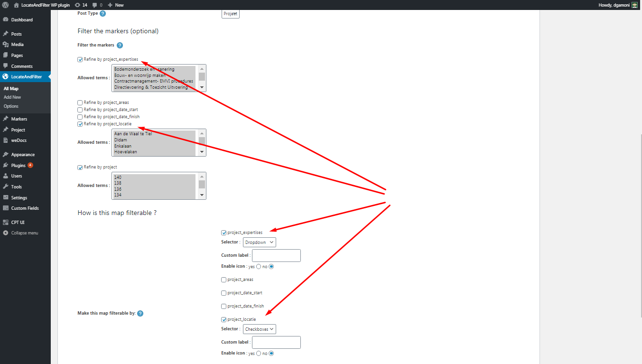Open the Markers menu item

coord(19,119)
